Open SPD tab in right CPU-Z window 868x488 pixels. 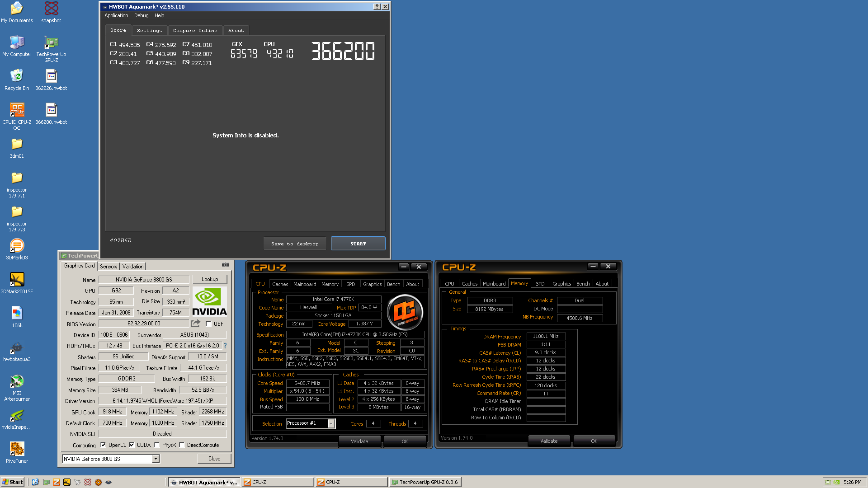click(x=540, y=284)
